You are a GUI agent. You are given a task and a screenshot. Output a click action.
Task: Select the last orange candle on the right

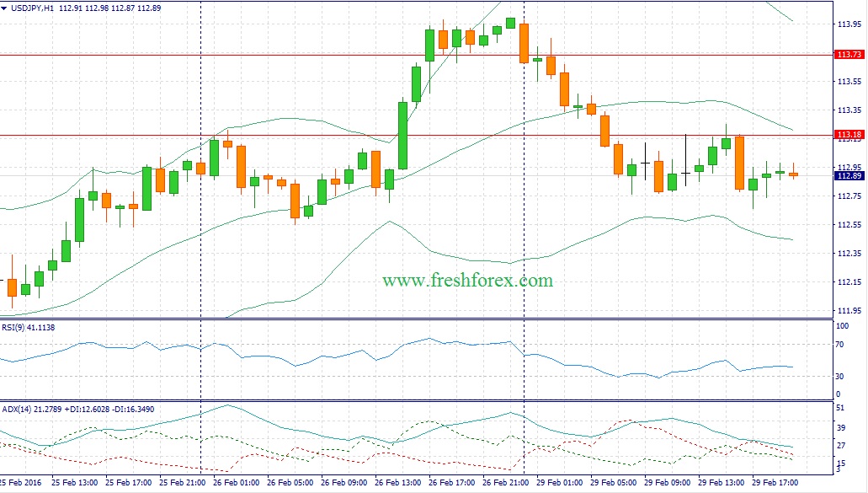click(793, 174)
